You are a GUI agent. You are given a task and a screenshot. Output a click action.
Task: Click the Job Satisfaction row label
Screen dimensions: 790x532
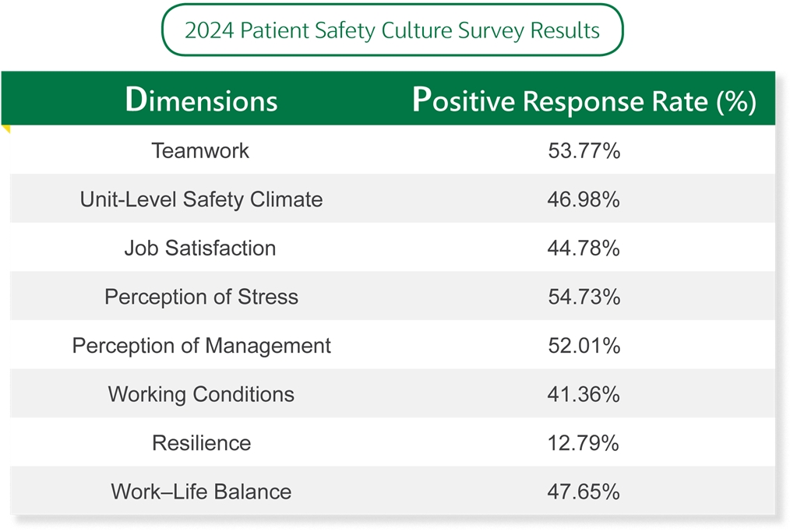pos(201,248)
